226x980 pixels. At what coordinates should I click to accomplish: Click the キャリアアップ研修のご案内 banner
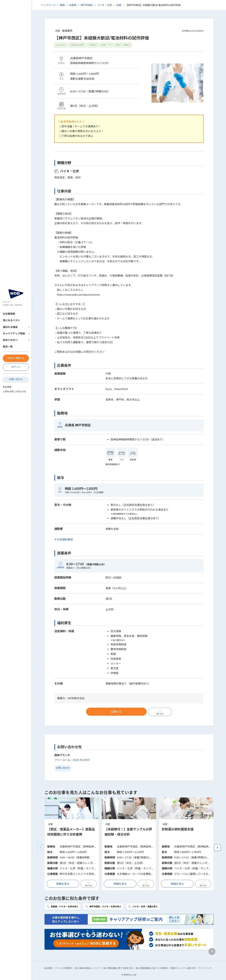129,919
